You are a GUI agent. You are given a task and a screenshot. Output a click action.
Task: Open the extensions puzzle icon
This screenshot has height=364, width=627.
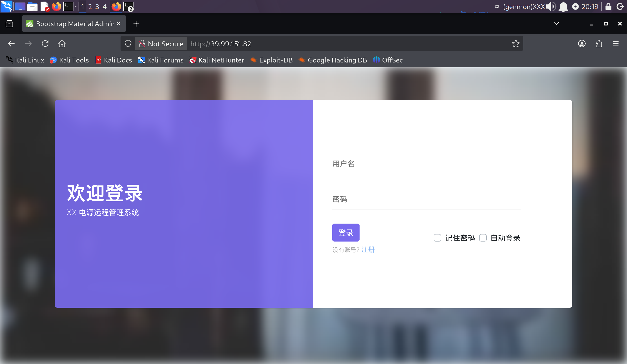pyautogui.click(x=599, y=44)
